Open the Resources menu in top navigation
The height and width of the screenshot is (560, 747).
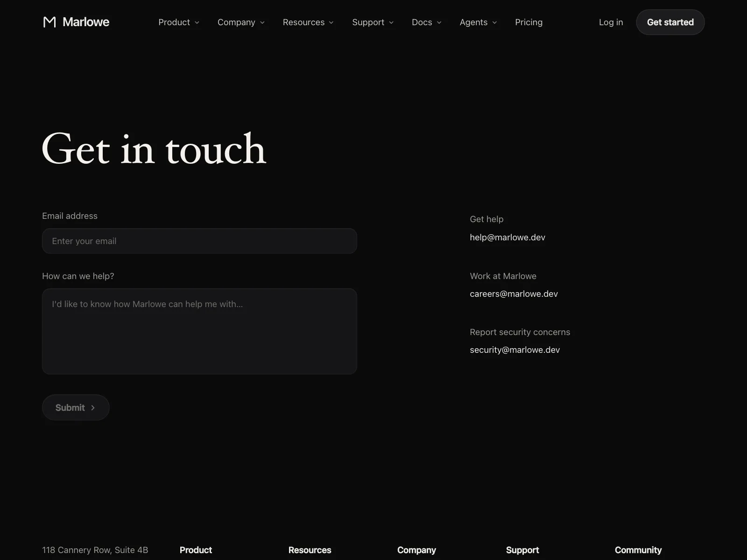[308, 22]
